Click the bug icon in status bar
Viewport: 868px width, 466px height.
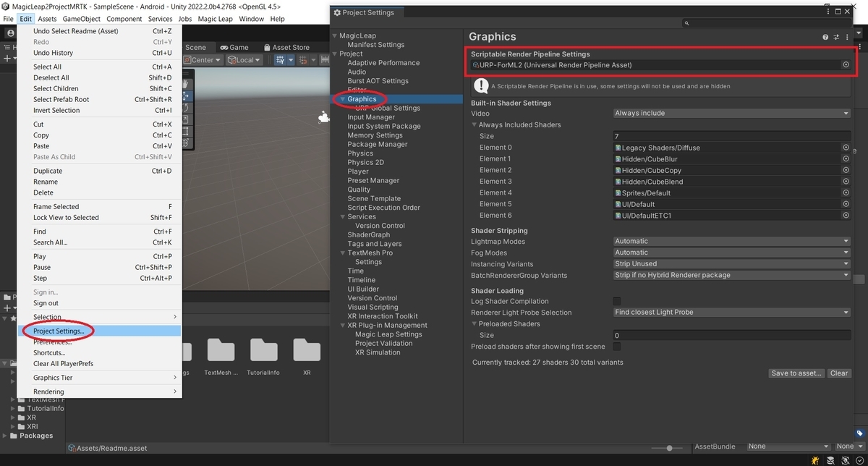pyautogui.click(x=815, y=459)
